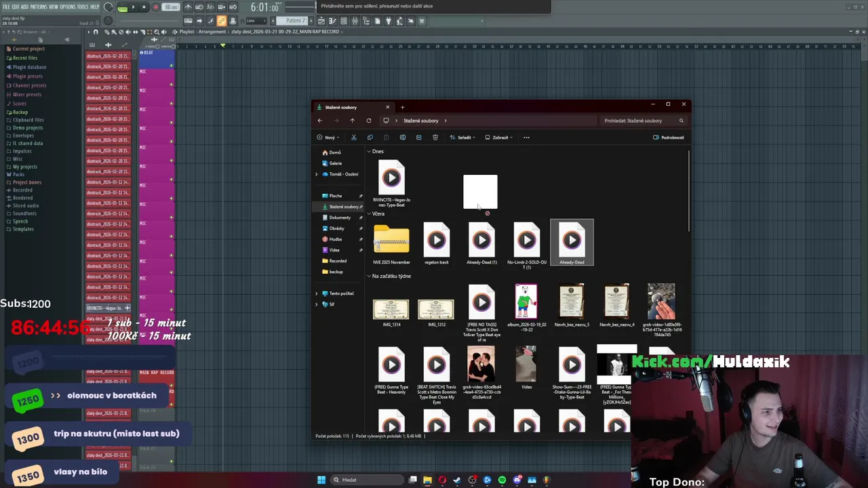Expand the Packs folder in FL browser
Image resolution: width=868 pixels, height=488 pixels.
[x=18, y=174]
